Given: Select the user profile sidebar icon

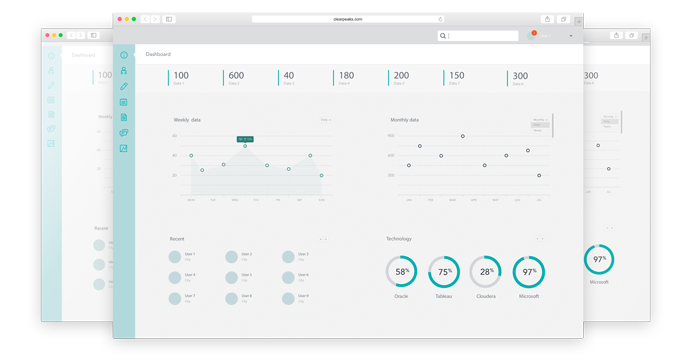Looking at the screenshot, I should point(124,71).
